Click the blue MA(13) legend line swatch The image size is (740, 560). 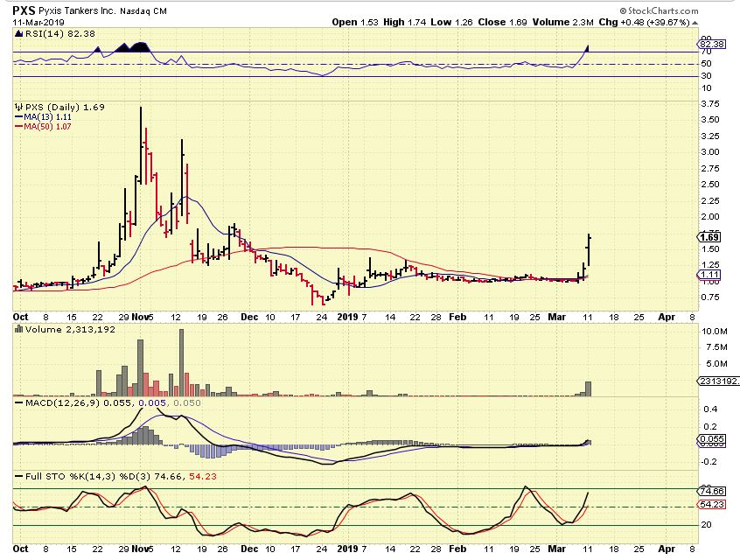(x=19, y=117)
